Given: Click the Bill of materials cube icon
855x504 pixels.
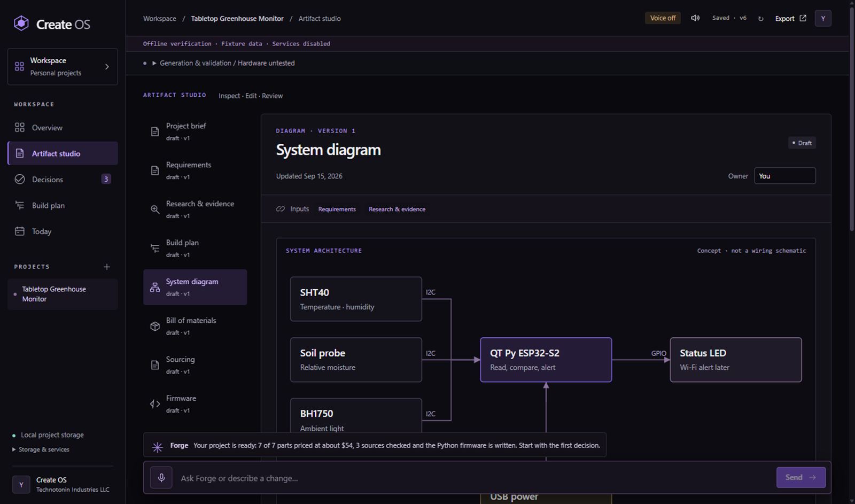Looking at the screenshot, I should coord(155,326).
